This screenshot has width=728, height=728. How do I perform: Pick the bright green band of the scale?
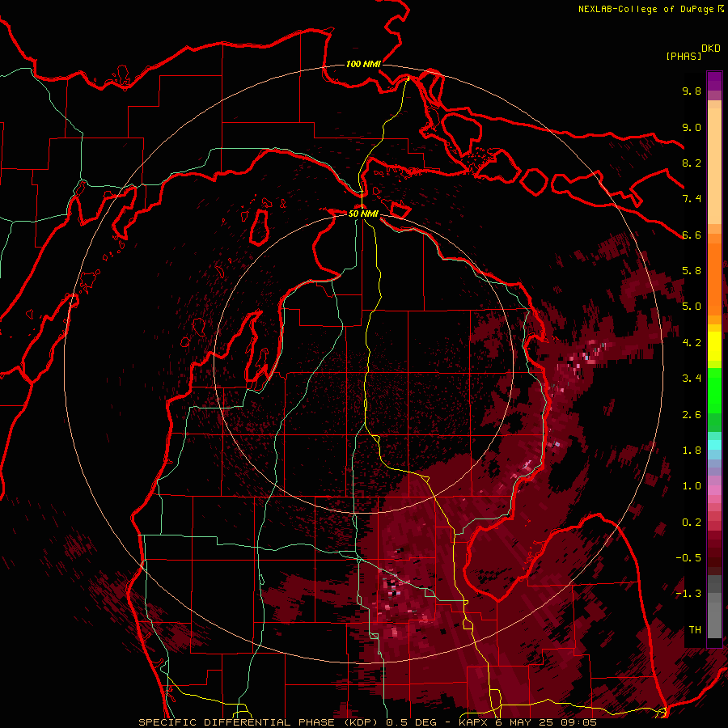[x=714, y=390]
